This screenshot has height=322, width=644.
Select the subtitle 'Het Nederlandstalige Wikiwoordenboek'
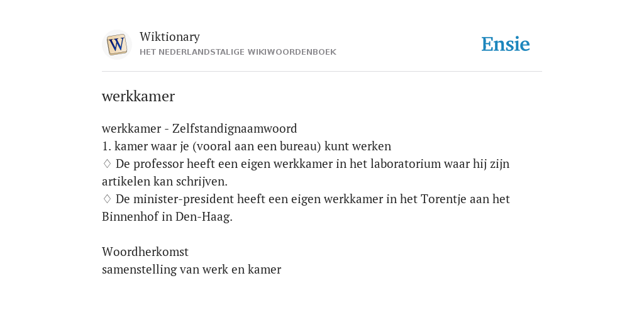[238, 52]
